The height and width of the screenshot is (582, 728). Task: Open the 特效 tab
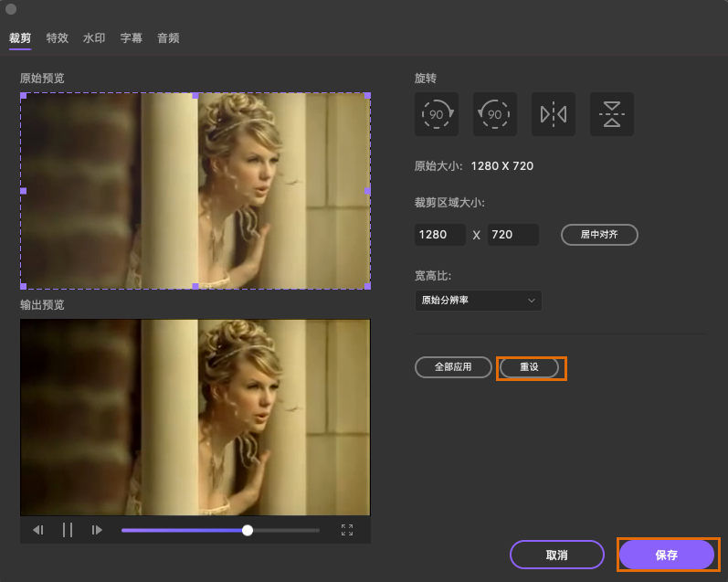[x=58, y=38]
